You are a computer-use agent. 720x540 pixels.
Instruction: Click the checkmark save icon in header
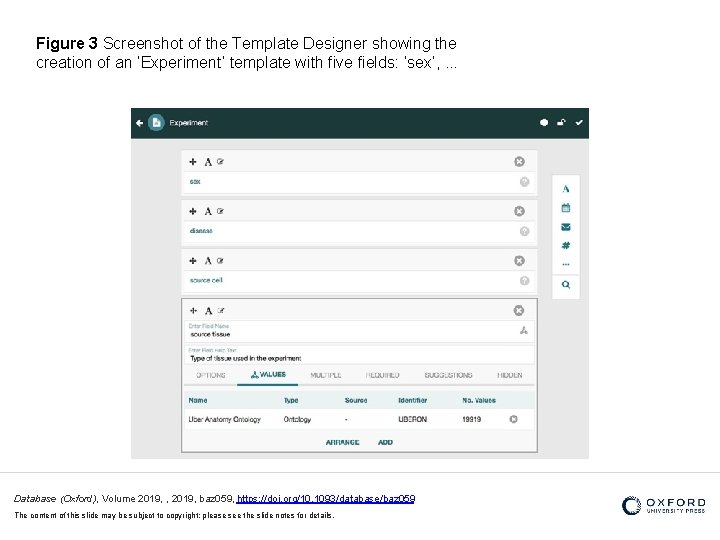click(579, 123)
